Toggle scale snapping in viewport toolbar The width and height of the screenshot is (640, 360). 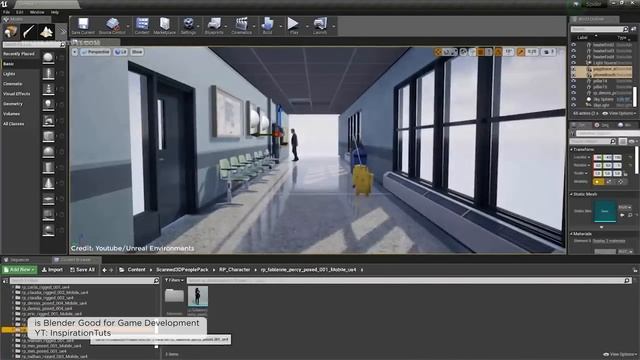[520, 52]
